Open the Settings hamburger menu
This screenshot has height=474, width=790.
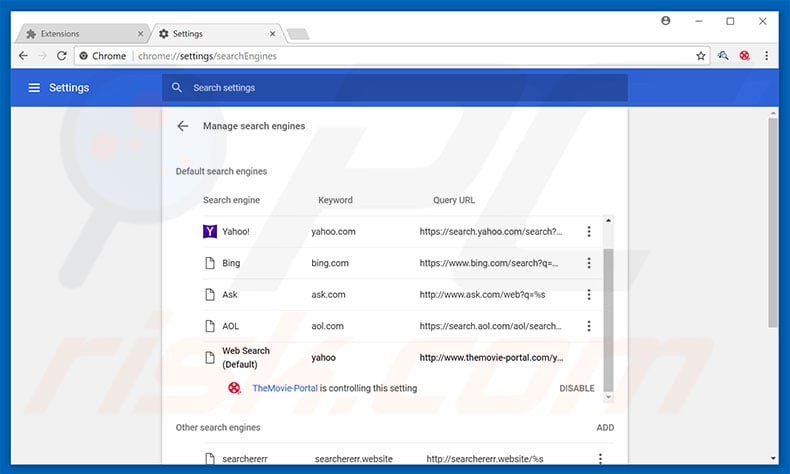coord(34,88)
